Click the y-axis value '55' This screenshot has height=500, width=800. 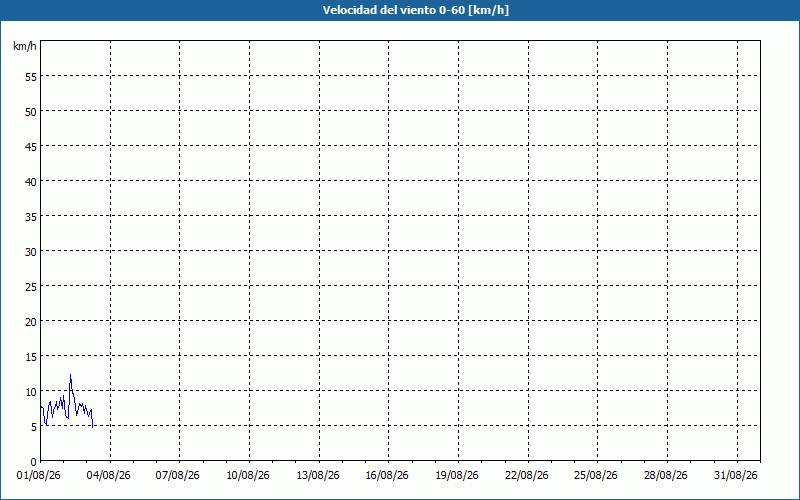(x=31, y=77)
